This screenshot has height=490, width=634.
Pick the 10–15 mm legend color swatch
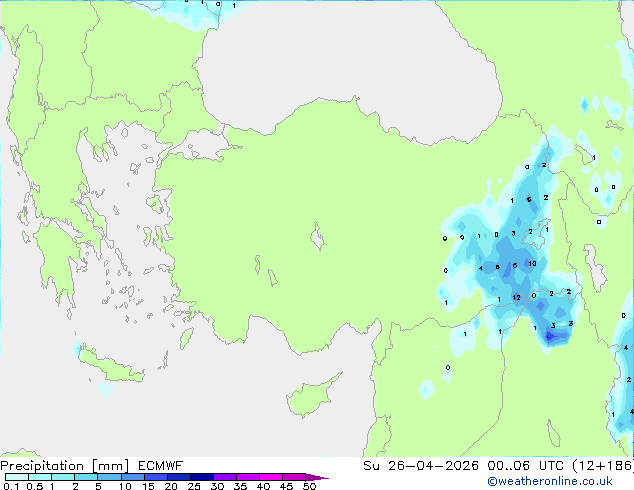pos(132,477)
